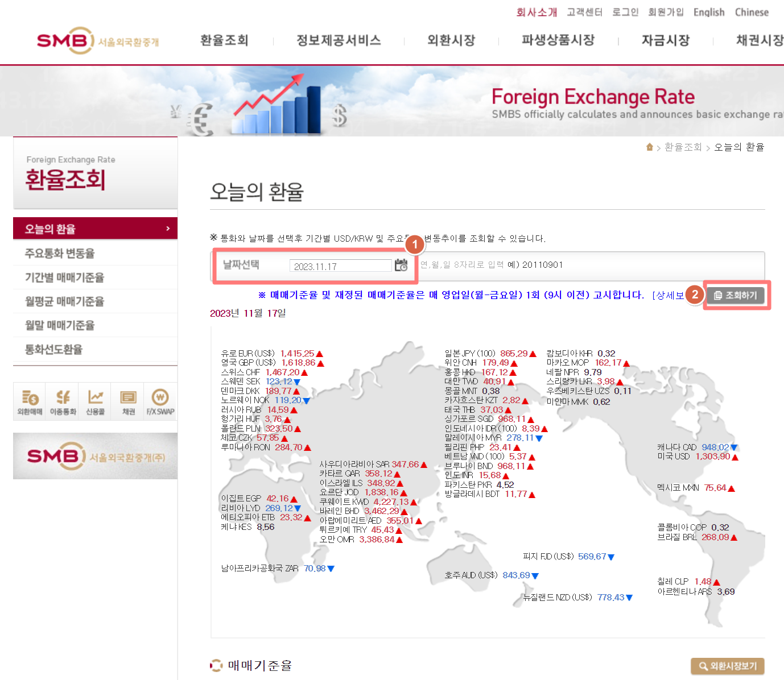Click the SMB logo in header
Viewport: 784px width, 680px height.
pos(98,41)
